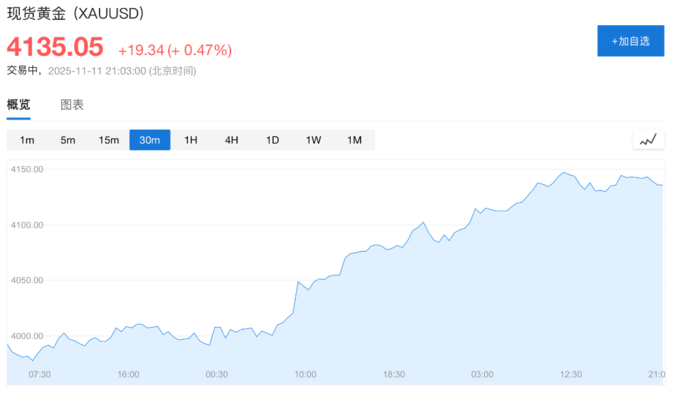Click the 4135.05 current price

(x=55, y=47)
